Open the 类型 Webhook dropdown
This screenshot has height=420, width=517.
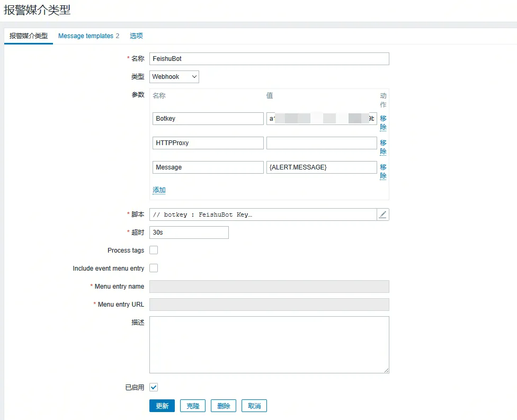point(174,77)
